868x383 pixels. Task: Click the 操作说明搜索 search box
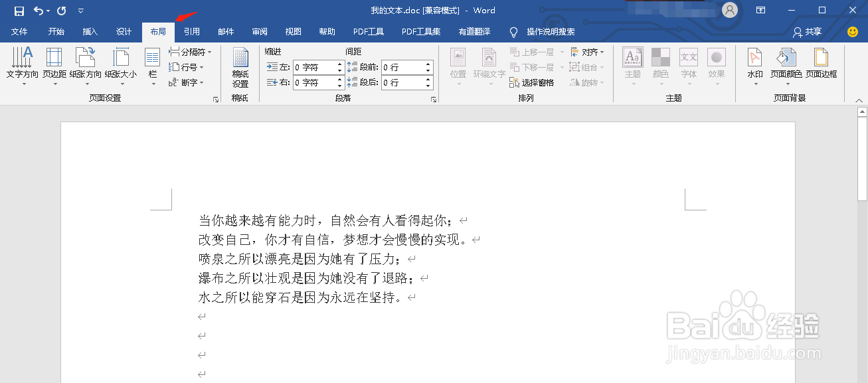click(x=550, y=32)
